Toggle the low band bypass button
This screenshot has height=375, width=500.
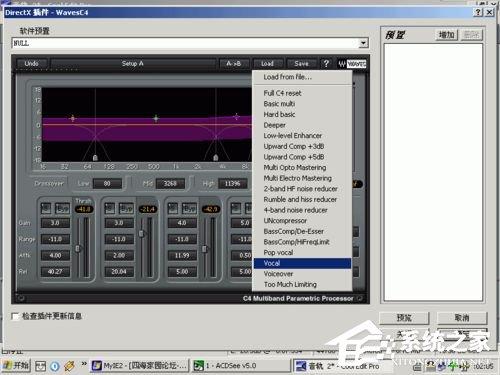[x=62, y=208]
